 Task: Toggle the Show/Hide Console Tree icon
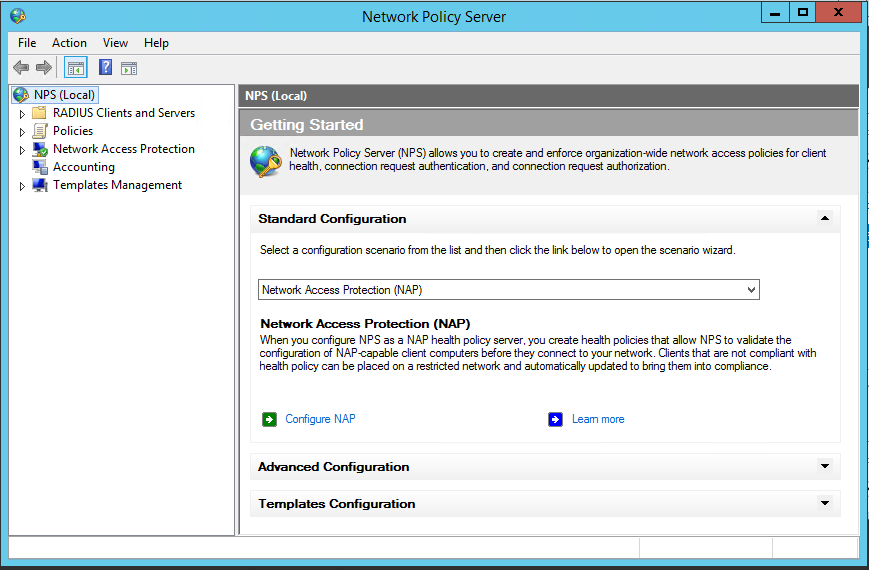(x=75, y=68)
